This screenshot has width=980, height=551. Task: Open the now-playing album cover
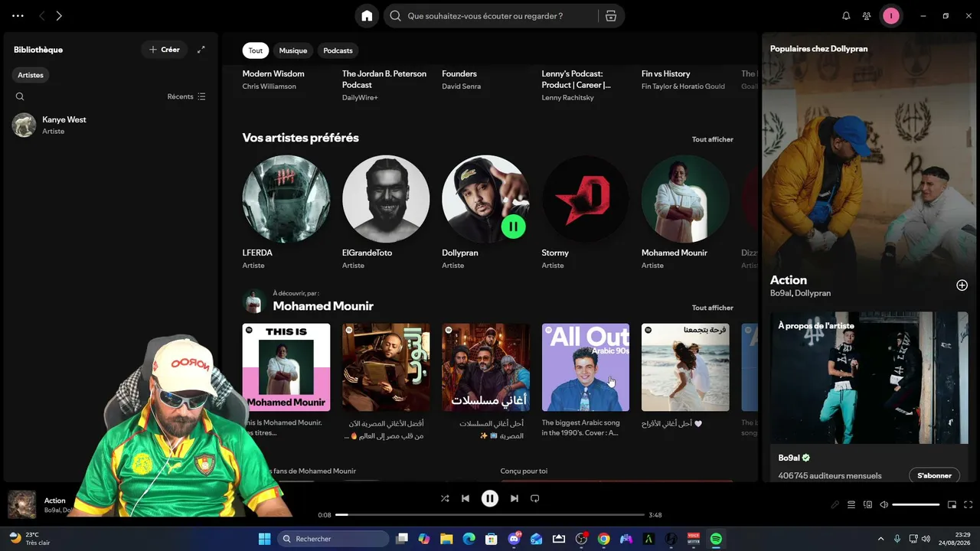pyautogui.click(x=21, y=504)
